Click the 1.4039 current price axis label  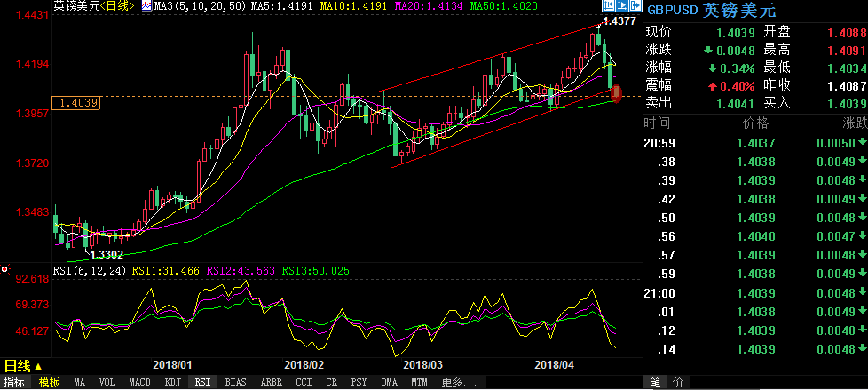point(76,103)
